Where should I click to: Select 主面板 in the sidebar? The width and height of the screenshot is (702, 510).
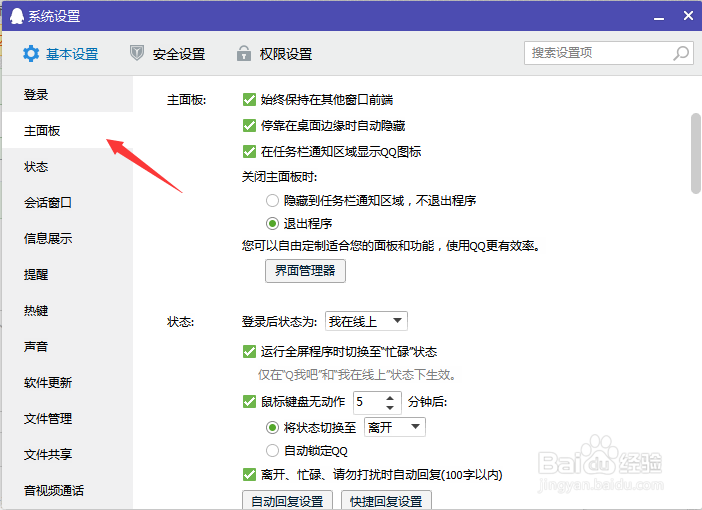pos(68,130)
